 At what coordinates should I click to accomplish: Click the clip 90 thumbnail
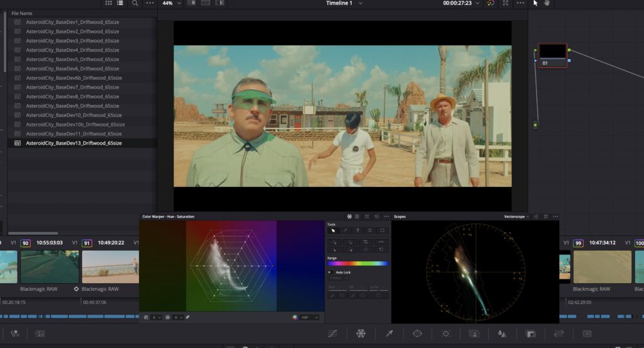coord(50,267)
